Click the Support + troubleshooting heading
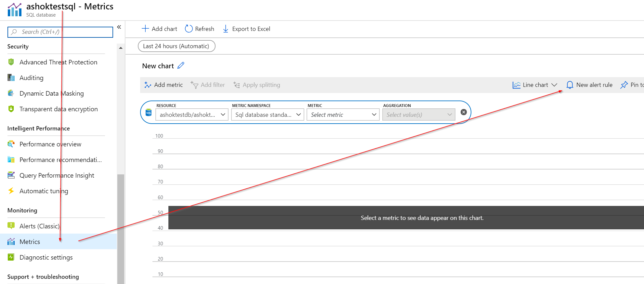 pyautogui.click(x=43, y=277)
